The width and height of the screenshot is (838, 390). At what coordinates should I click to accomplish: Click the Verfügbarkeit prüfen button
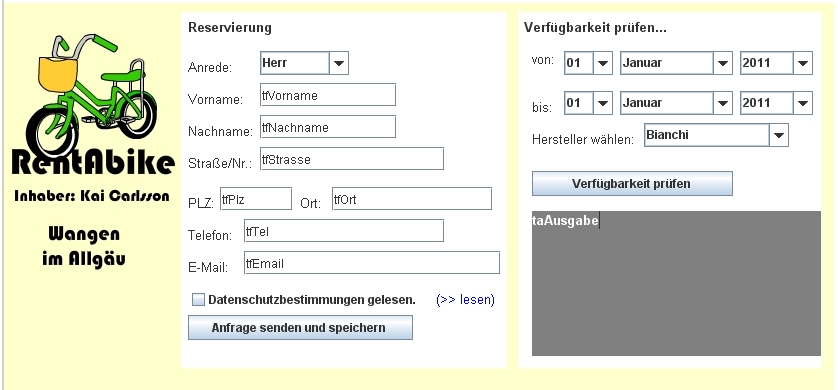[632, 184]
